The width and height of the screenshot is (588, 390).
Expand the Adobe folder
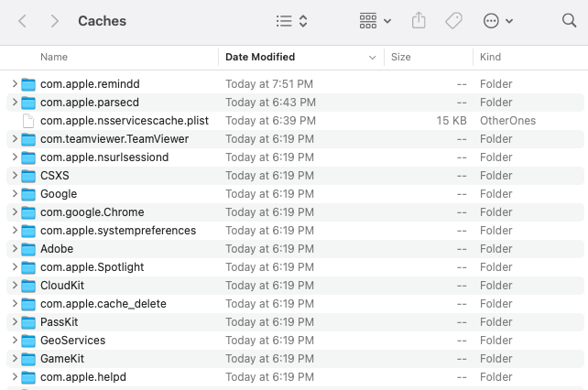[15, 249]
